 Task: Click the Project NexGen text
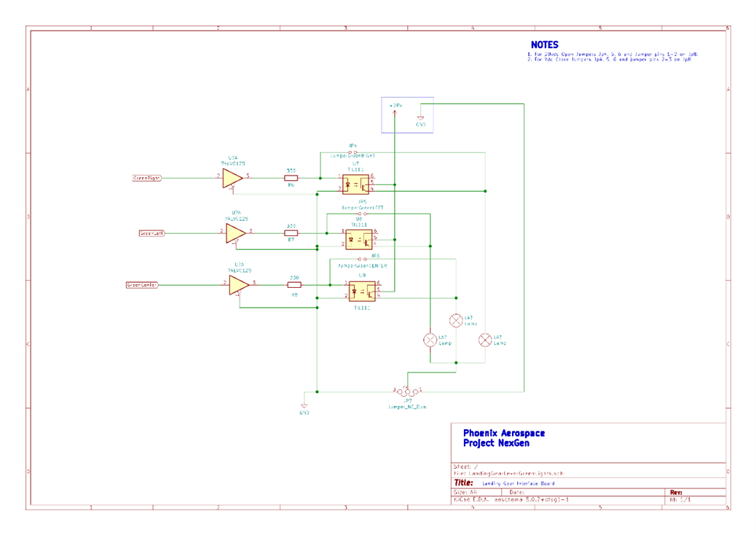click(x=496, y=443)
